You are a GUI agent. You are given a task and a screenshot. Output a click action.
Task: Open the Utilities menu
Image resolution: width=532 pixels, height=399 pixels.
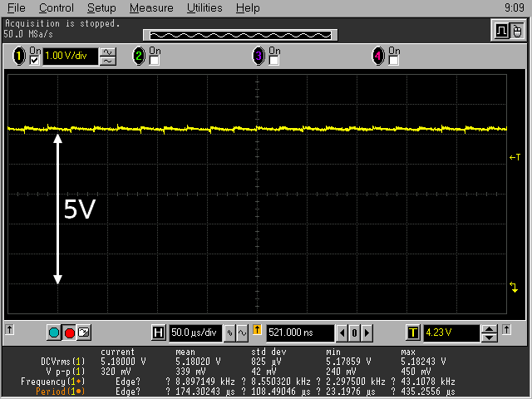click(x=204, y=7)
